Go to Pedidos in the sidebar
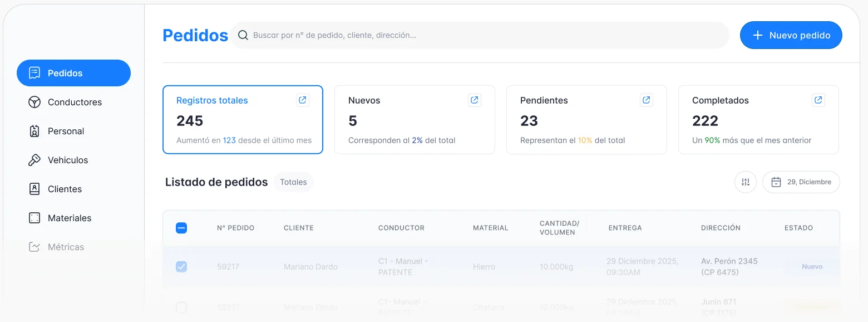The width and height of the screenshot is (868, 322). [73, 73]
